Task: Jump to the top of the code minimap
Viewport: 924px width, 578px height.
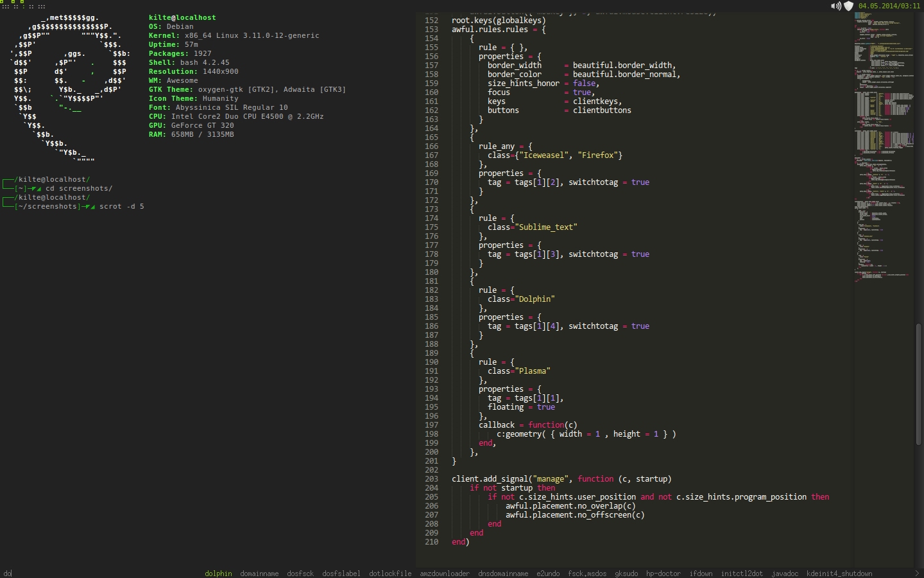Action: 883,15
